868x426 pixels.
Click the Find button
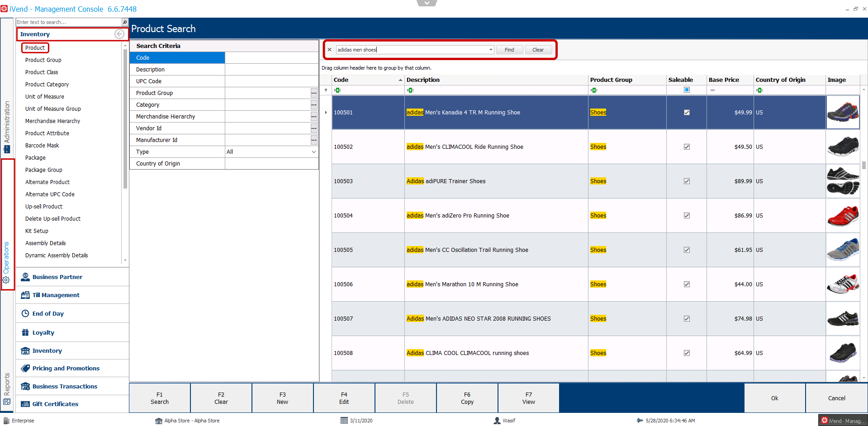(509, 50)
